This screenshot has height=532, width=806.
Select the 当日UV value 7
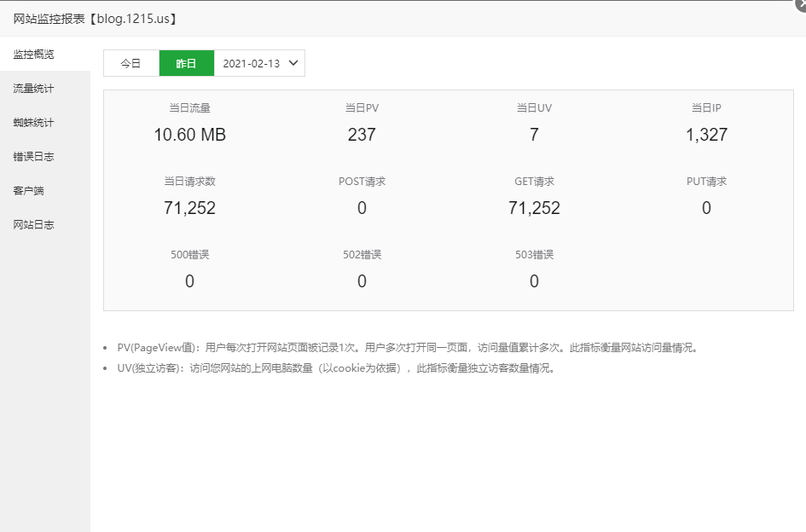(x=534, y=135)
